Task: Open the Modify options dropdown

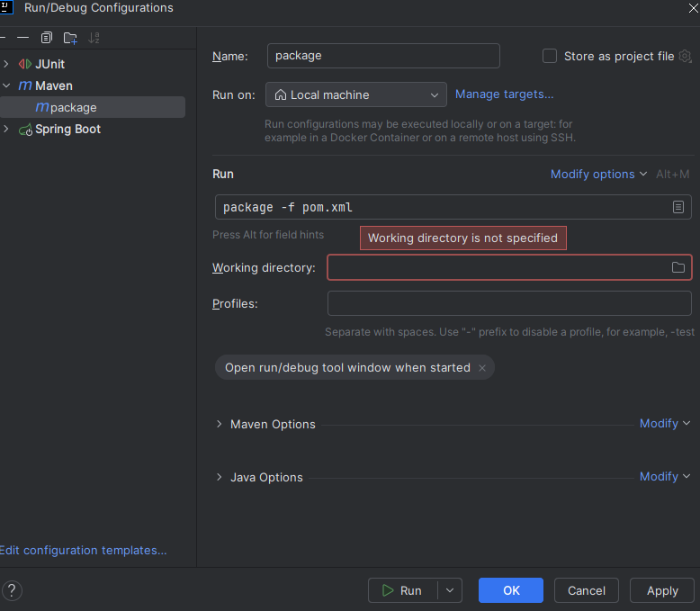Action: 598,175
